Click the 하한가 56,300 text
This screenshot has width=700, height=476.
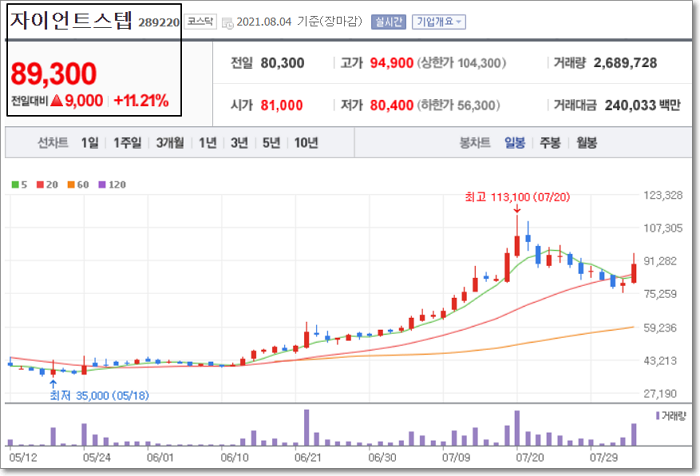pyautogui.click(x=458, y=105)
